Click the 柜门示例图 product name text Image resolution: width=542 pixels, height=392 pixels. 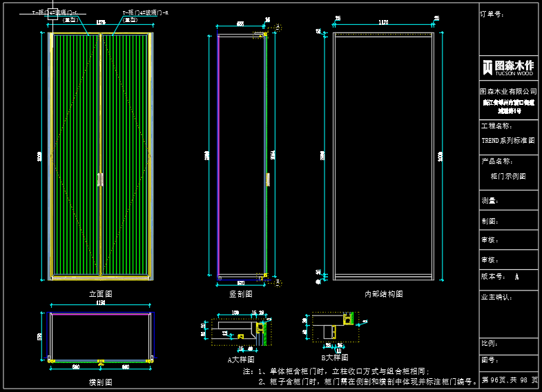[508, 176]
